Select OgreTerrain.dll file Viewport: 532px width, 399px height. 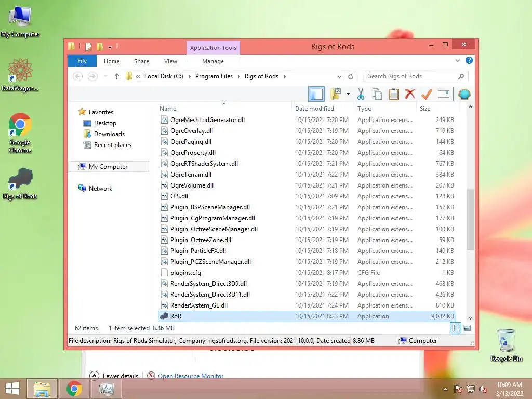307,175
